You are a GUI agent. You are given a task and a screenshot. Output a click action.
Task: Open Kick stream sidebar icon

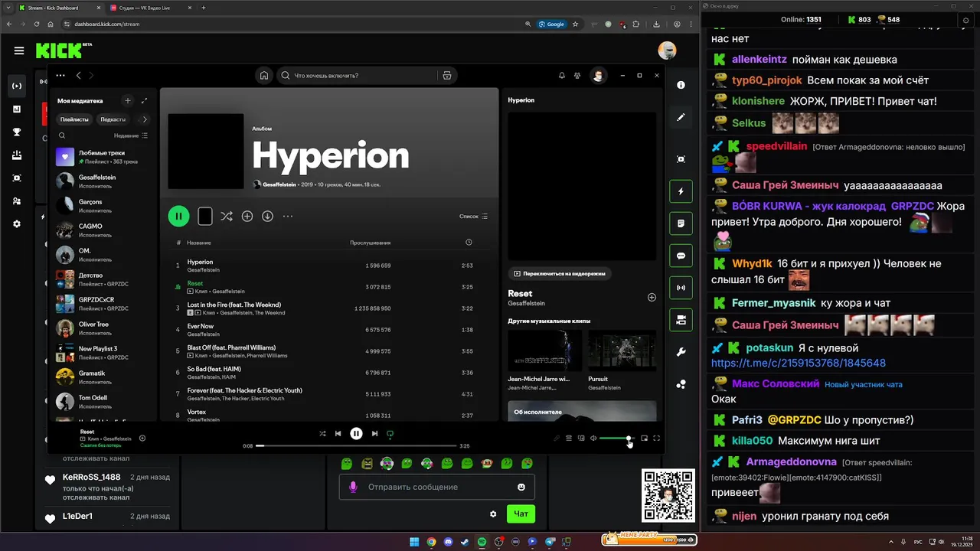point(17,86)
